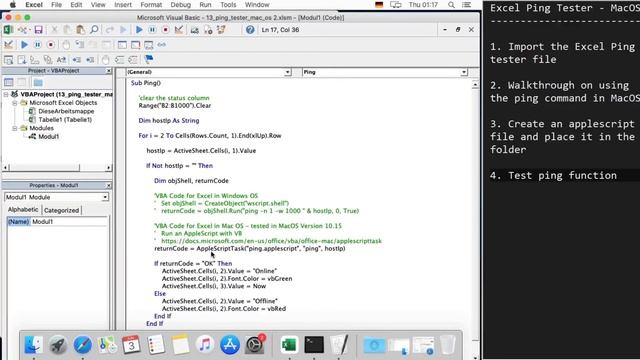
Task: Open the Debug menu
Action: pyautogui.click(x=180, y=5)
